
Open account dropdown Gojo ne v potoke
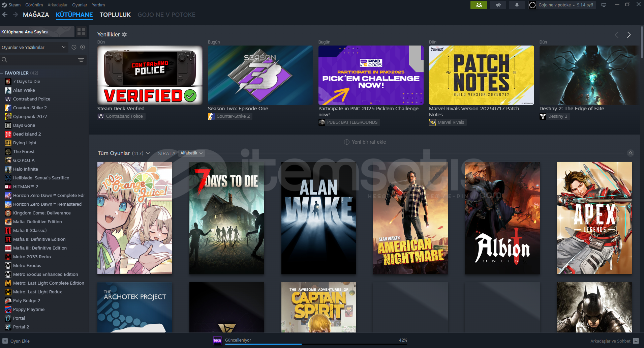tap(557, 5)
